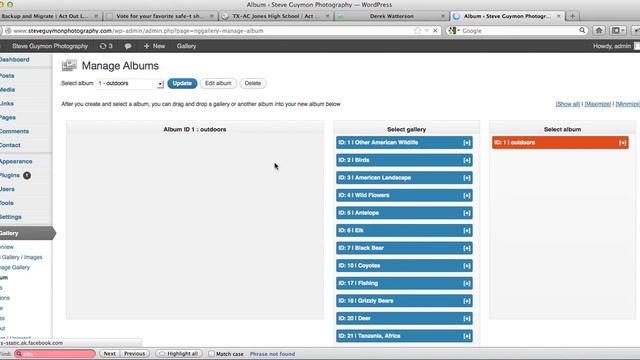Open Comments in sidebar
Screen dimensions: 640x360
14,131
